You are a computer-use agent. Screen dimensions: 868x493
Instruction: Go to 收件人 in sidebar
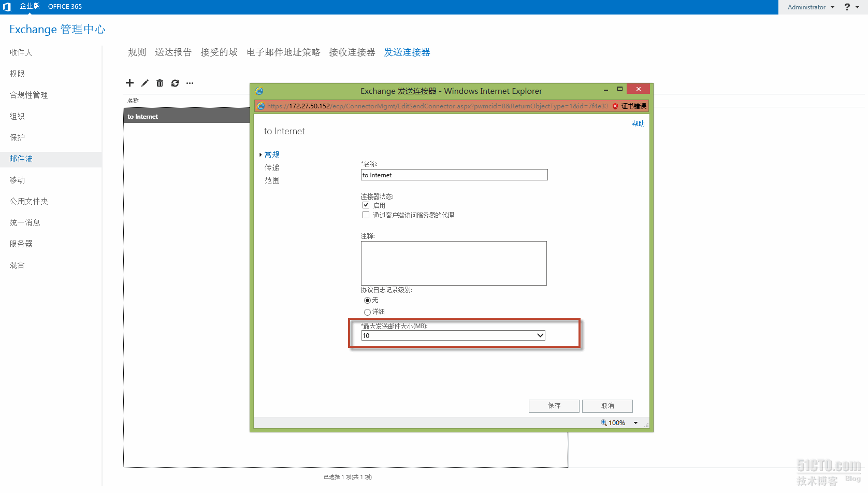(21, 52)
